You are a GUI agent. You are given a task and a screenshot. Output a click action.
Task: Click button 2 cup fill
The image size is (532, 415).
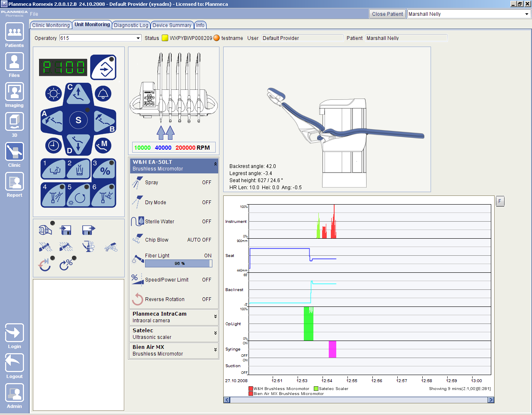pyautogui.click(x=79, y=169)
